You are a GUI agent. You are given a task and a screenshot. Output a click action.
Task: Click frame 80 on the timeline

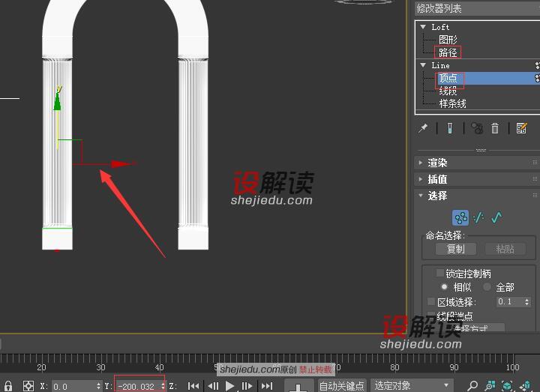(x=394, y=367)
